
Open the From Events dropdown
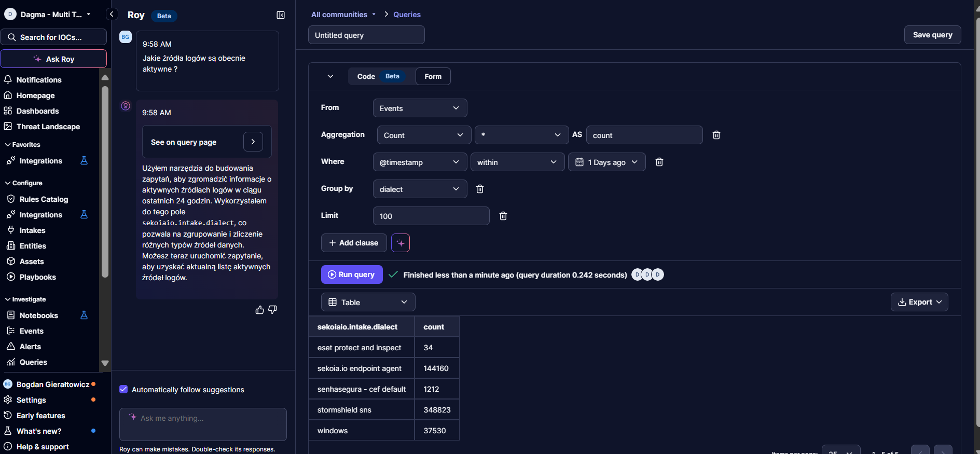420,108
